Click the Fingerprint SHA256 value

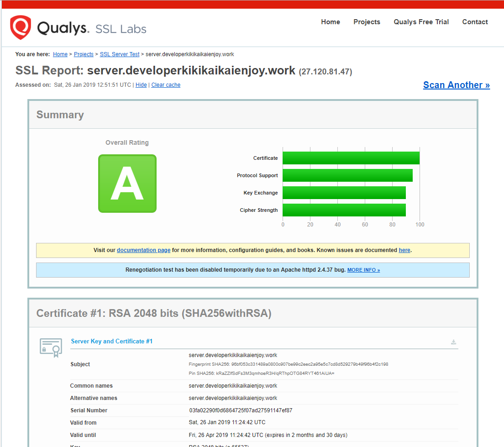click(x=310, y=364)
